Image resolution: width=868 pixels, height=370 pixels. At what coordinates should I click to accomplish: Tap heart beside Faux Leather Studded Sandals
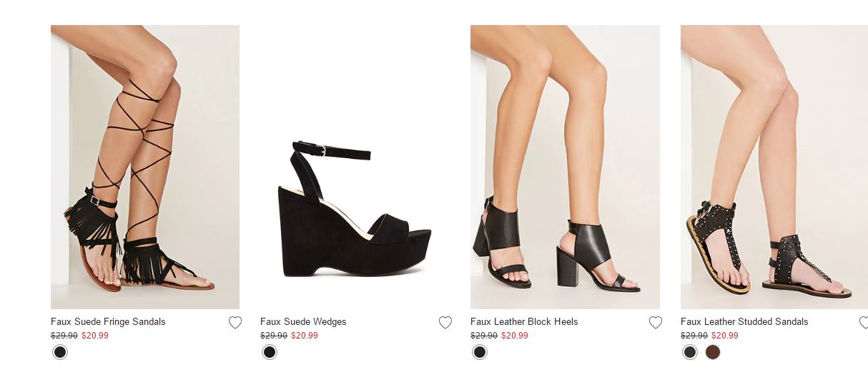point(864,323)
